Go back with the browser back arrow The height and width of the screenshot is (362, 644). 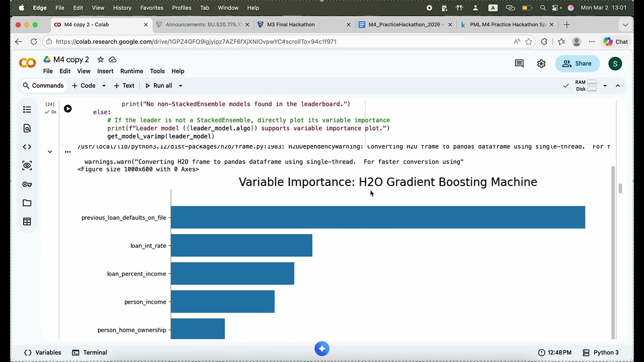pyautogui.click(x=18, y=42)
